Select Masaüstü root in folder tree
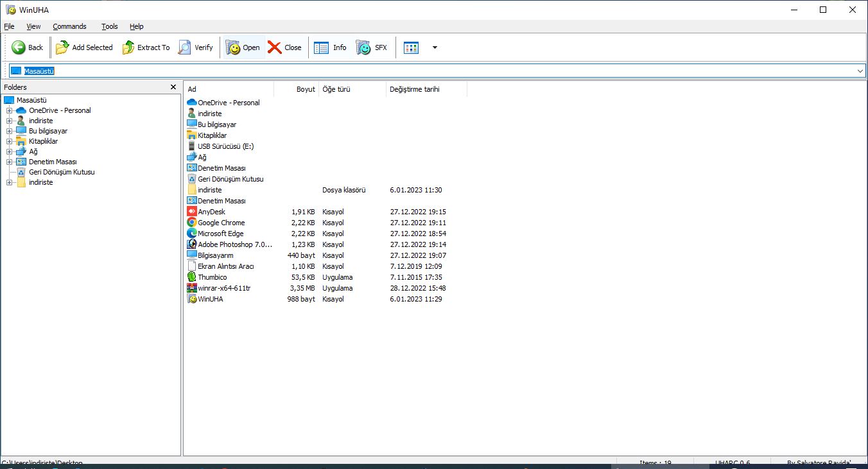 31,100
